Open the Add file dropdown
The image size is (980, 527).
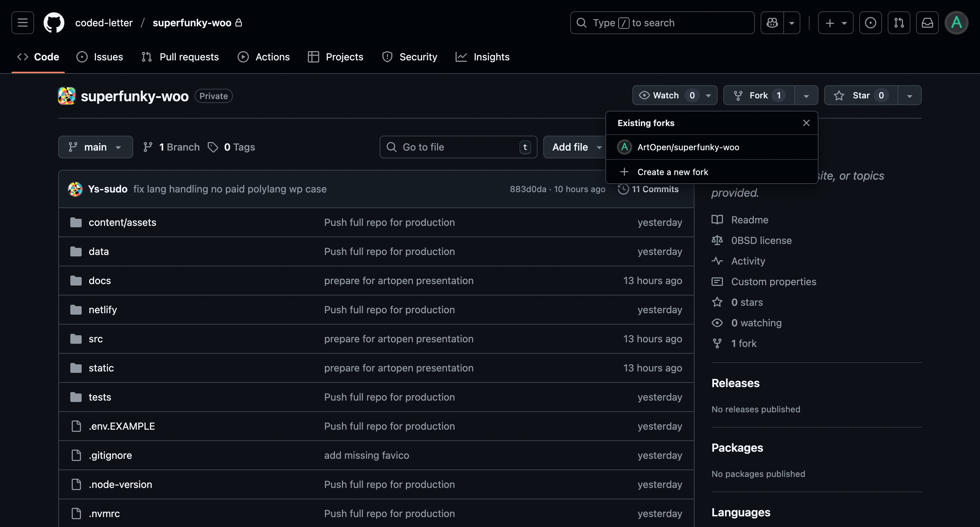[576, 147]
